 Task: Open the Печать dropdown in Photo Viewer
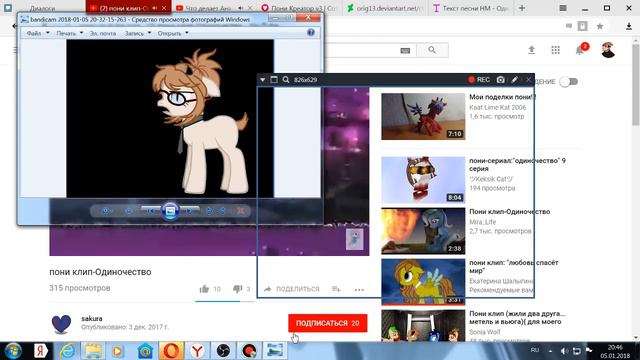pyautogui.click(x=69, y=33)
